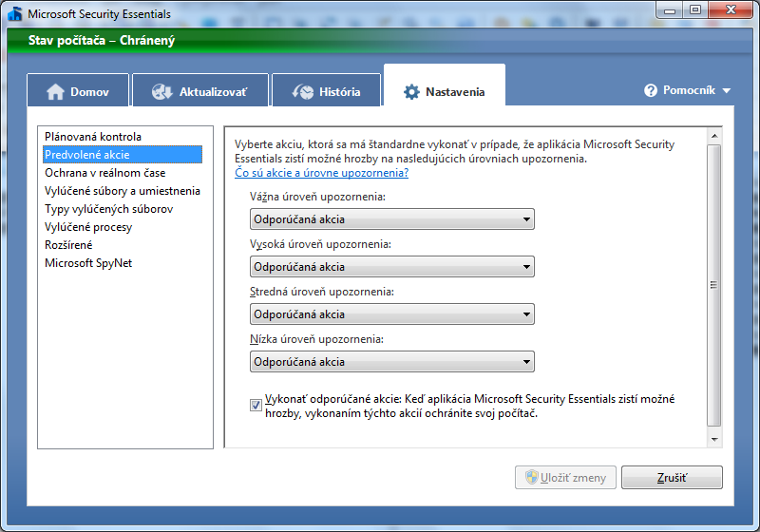The width and height of the screenshot is (760, 532).
Task: Click the Domov house icon
Action: [55, 92]
